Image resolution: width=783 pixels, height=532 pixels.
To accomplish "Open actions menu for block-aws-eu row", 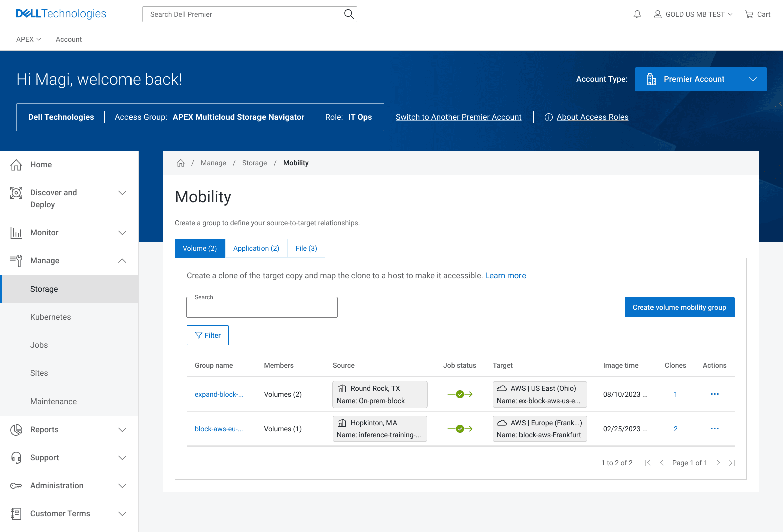I will 715,429.
